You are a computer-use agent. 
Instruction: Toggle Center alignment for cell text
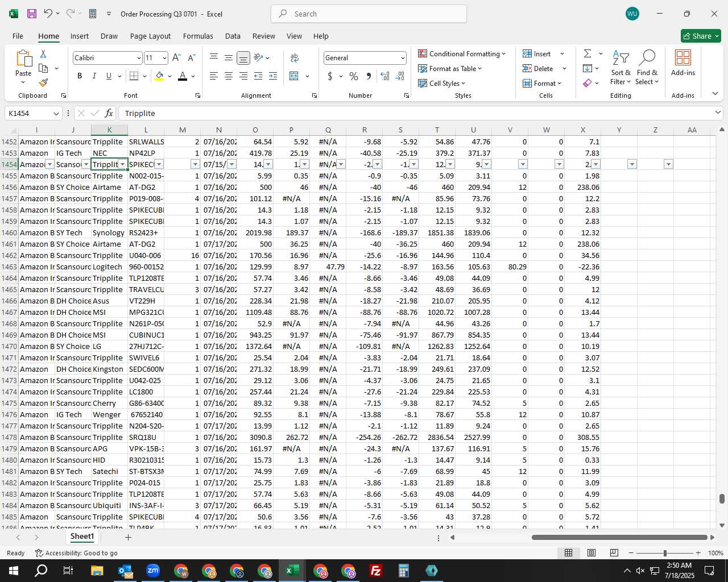pos(229,76)
